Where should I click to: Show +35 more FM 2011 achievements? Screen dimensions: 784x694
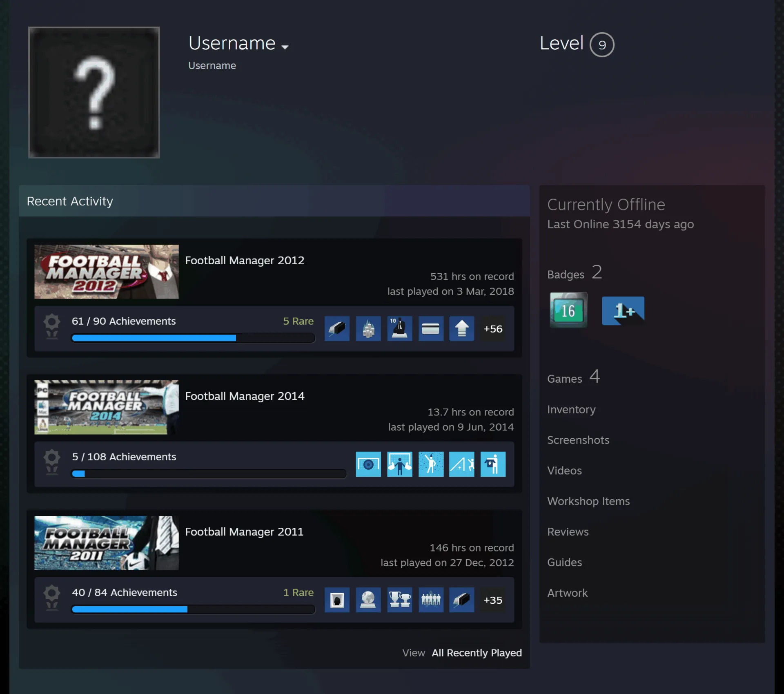[493, 600]
